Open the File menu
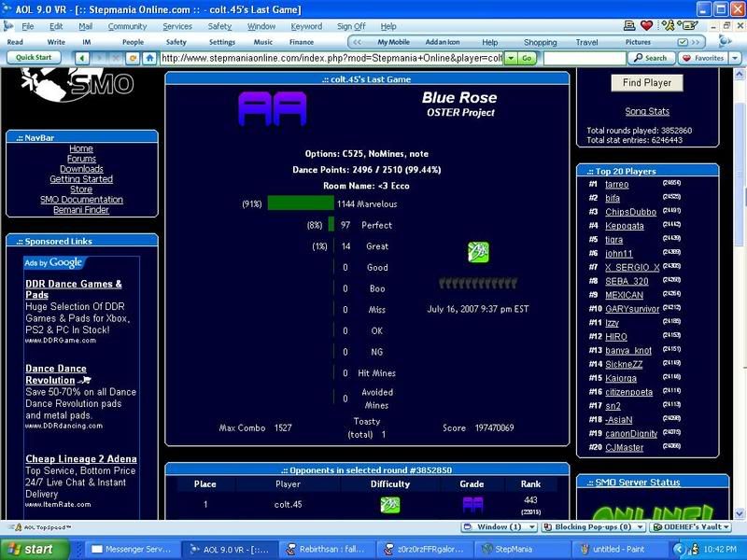747x560 pixels. click(28, 26)
